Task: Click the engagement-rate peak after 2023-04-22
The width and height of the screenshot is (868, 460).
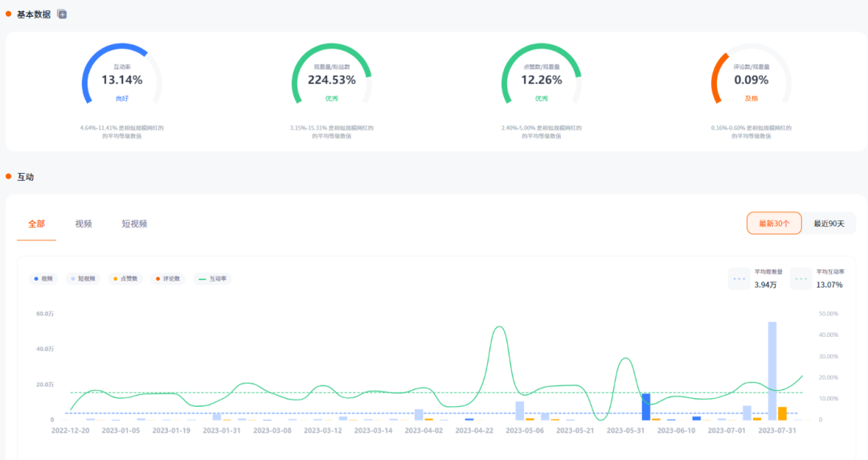Action: click(499, 327)
